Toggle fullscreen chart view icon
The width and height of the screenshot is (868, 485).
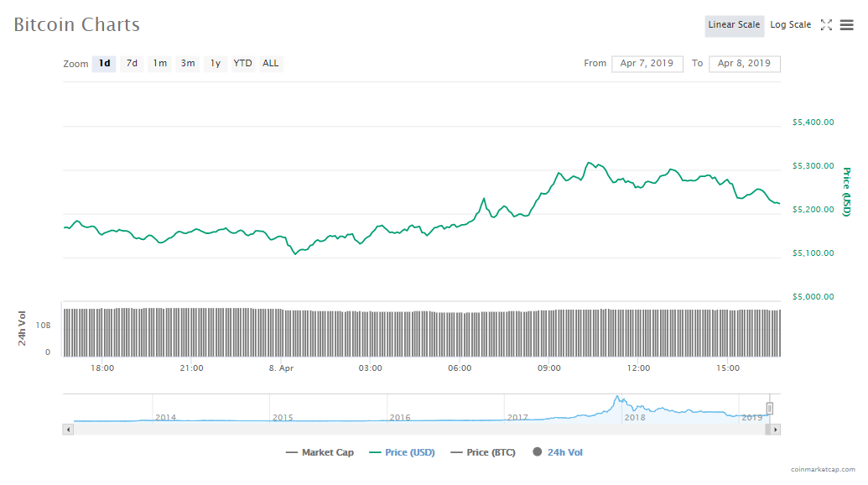[826, 25]
